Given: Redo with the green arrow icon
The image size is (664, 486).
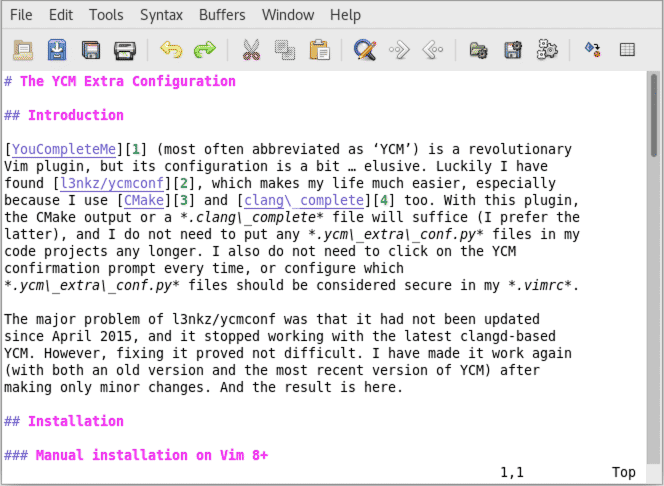Looking at the screenshot, I should click(x=204, y=49).
